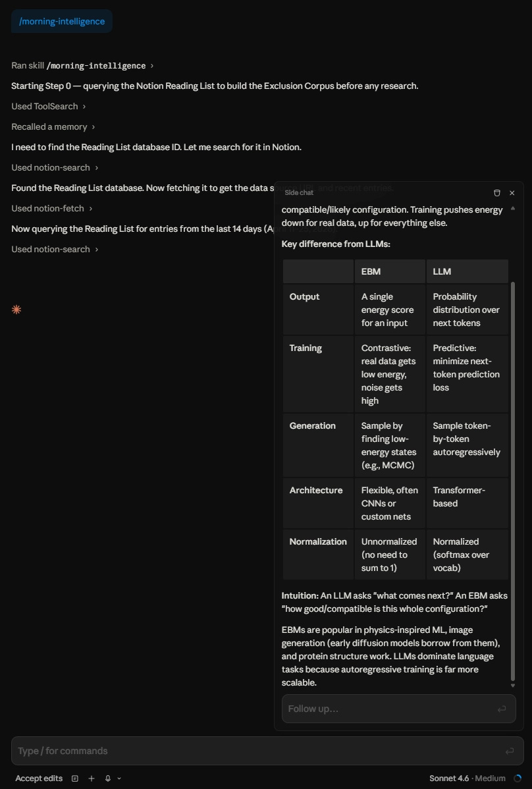Click the send arrow in Follow up field
Image resolution: width=532 pixels, height=789 pixels.
[501, 709]
